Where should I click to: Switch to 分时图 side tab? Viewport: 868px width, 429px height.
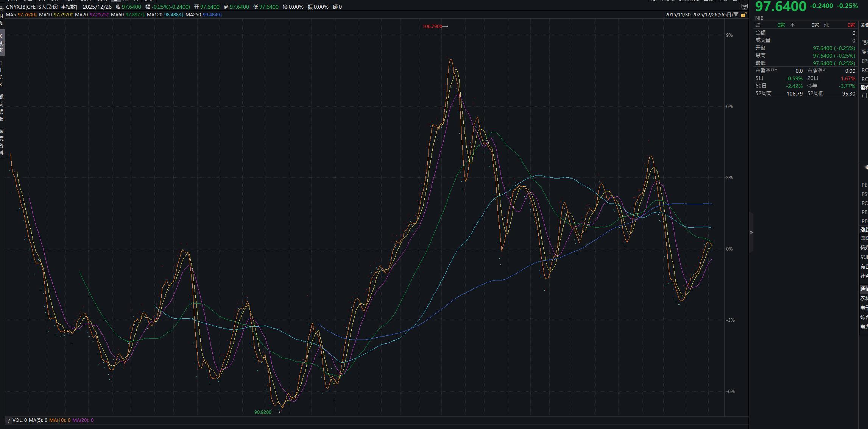2,16
